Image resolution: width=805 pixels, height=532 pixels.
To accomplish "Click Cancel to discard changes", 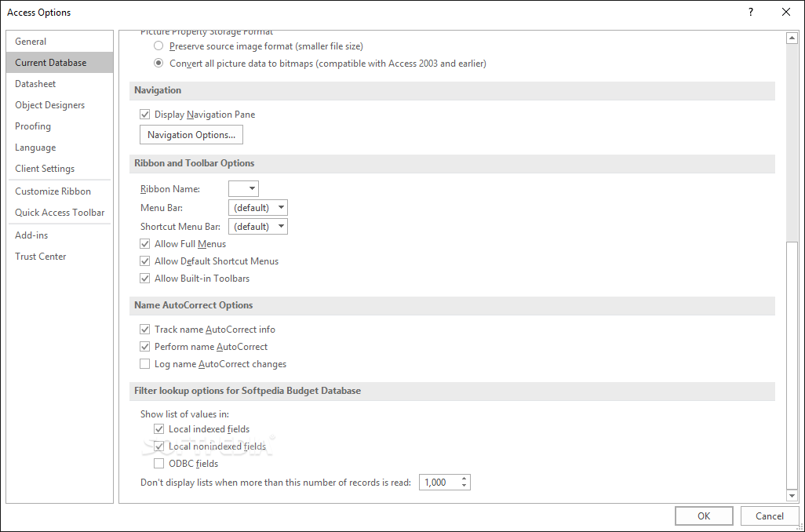I will coord(769,516).
